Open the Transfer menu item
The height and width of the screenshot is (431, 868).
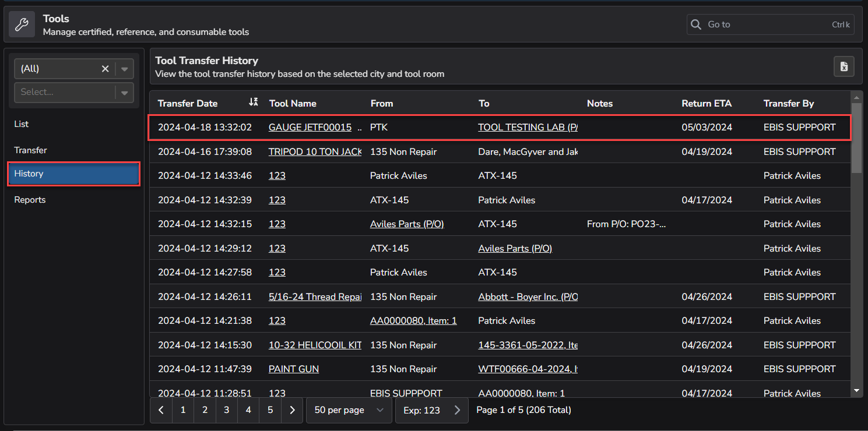click(x=30, y=150)
